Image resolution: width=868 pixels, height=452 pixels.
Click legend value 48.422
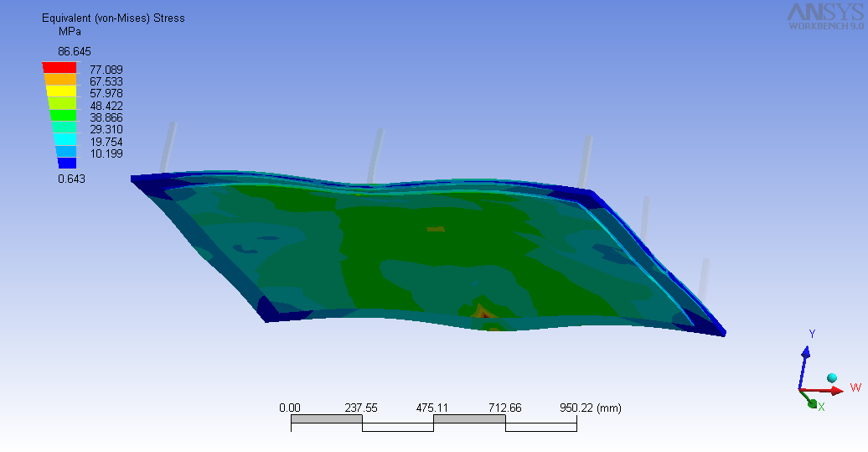tap(106, 106)
